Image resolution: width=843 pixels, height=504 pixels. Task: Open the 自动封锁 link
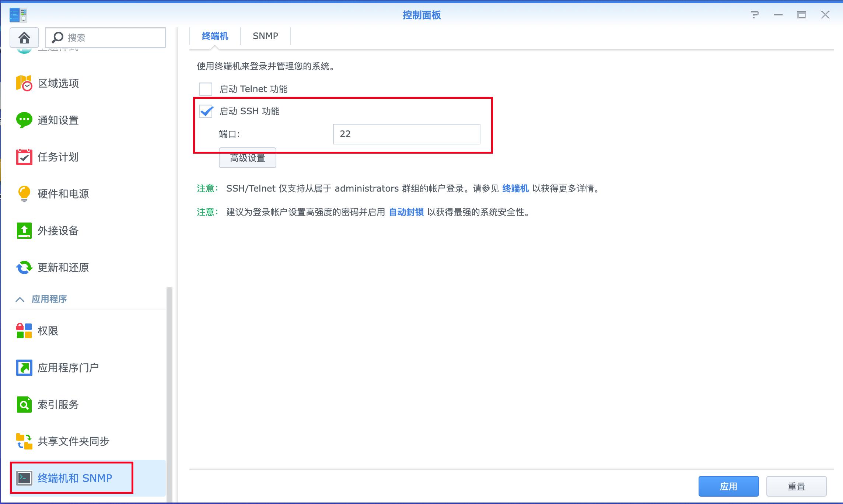(406, 212)
